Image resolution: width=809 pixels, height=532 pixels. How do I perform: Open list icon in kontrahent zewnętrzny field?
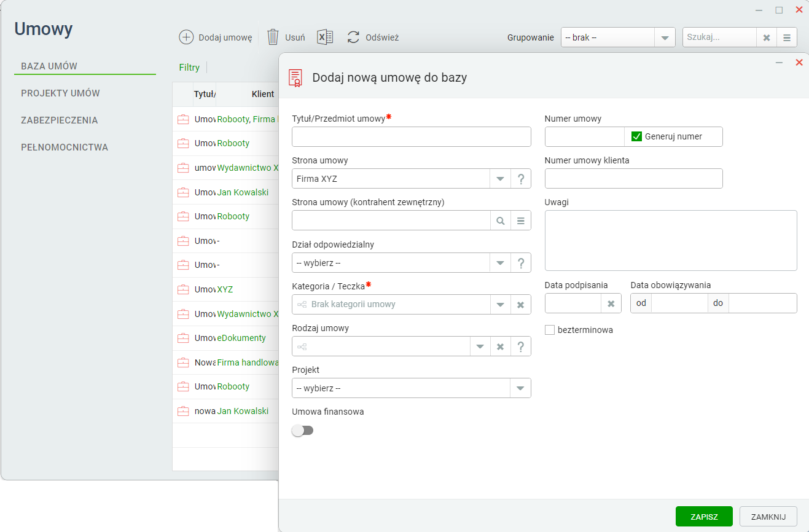point(521,221)
